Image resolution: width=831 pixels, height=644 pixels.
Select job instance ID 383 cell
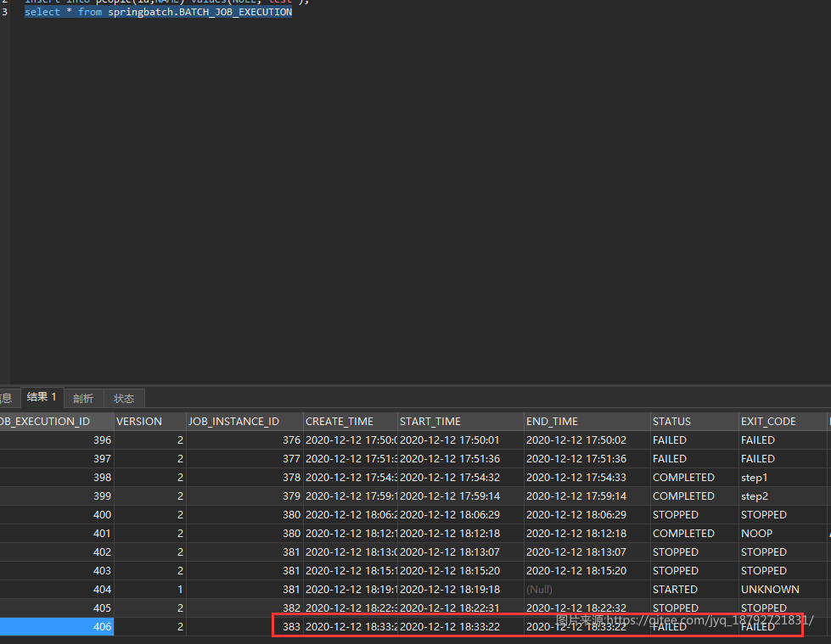[244, 626]
